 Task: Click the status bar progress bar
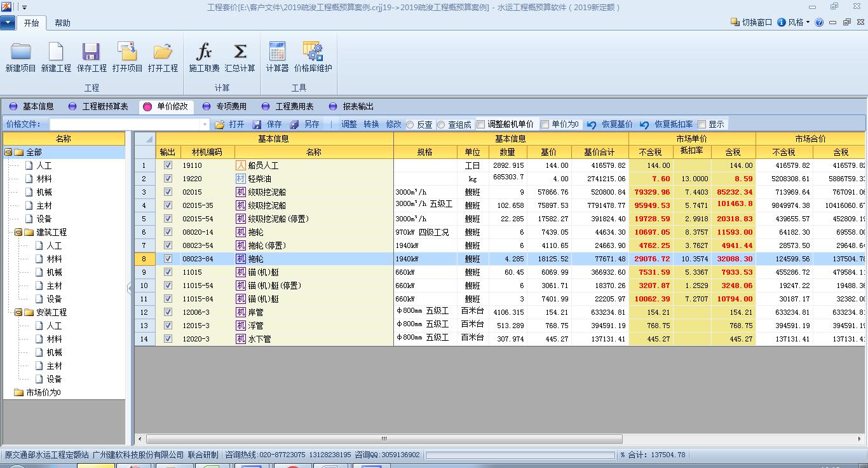(520, 455)
